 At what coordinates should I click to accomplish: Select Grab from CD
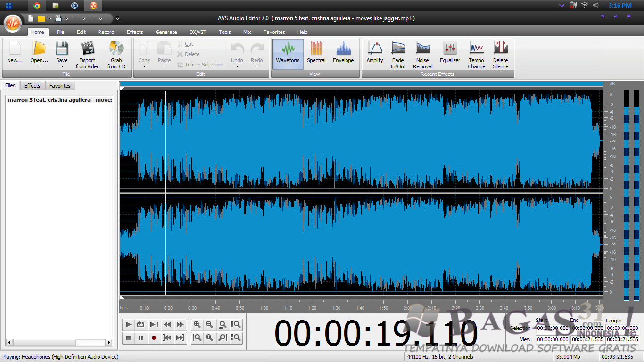116,55
